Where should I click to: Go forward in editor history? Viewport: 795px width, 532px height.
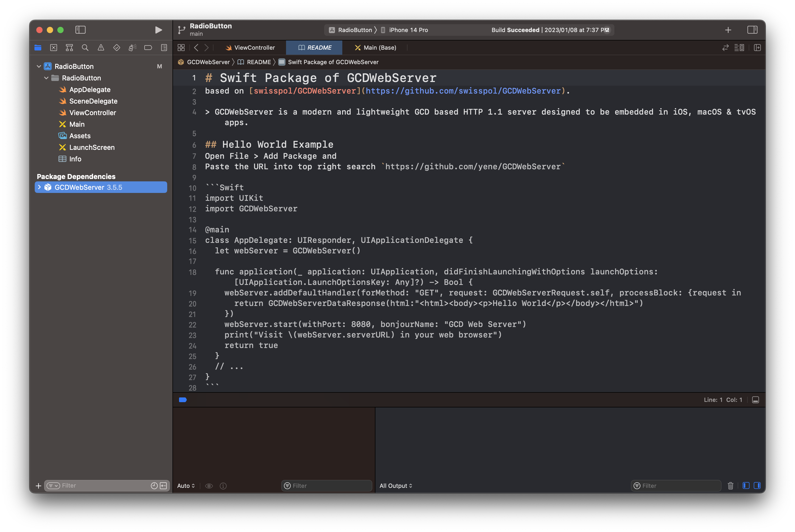click(206, 48)
